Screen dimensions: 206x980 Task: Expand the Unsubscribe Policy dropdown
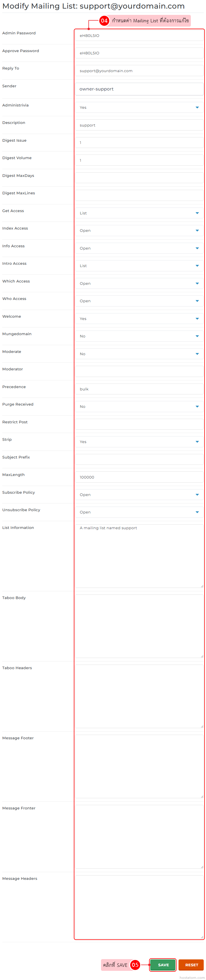click(139, 512)
